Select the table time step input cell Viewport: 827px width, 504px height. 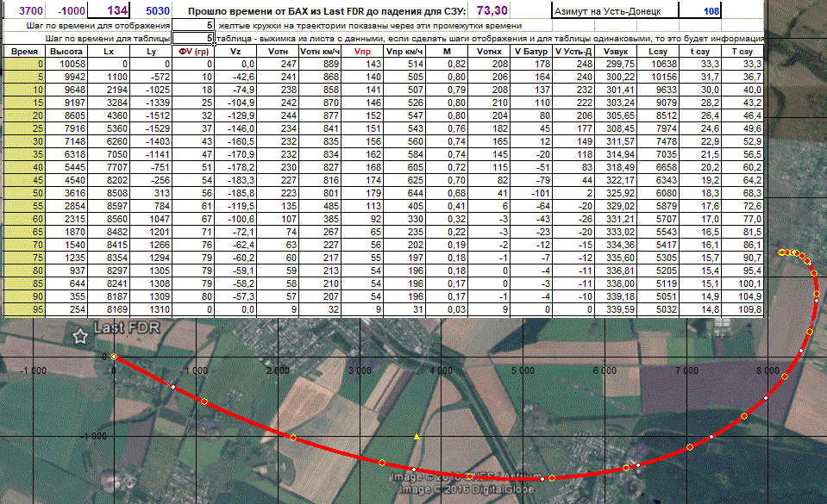pos(193,38)
